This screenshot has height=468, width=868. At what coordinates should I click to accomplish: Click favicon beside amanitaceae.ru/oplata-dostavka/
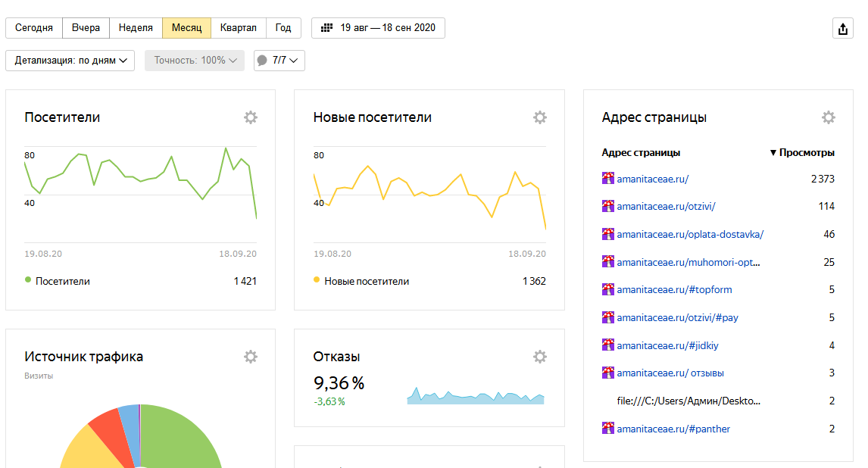tap(607, 234)
